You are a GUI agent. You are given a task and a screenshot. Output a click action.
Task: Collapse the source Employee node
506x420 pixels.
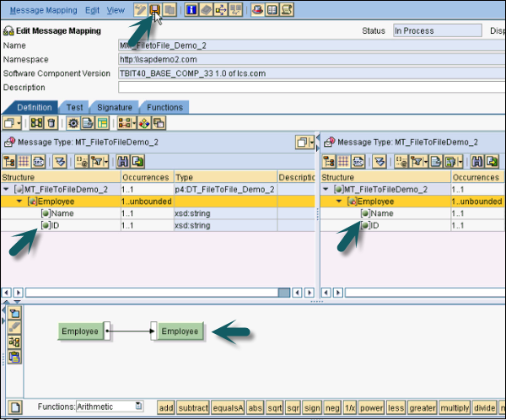point(19,201)
